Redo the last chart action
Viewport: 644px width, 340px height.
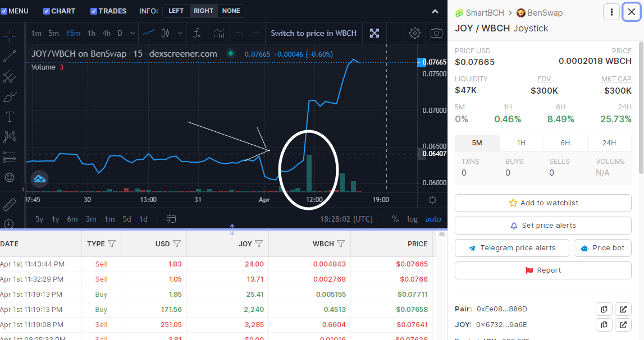[x=255, y=33]
